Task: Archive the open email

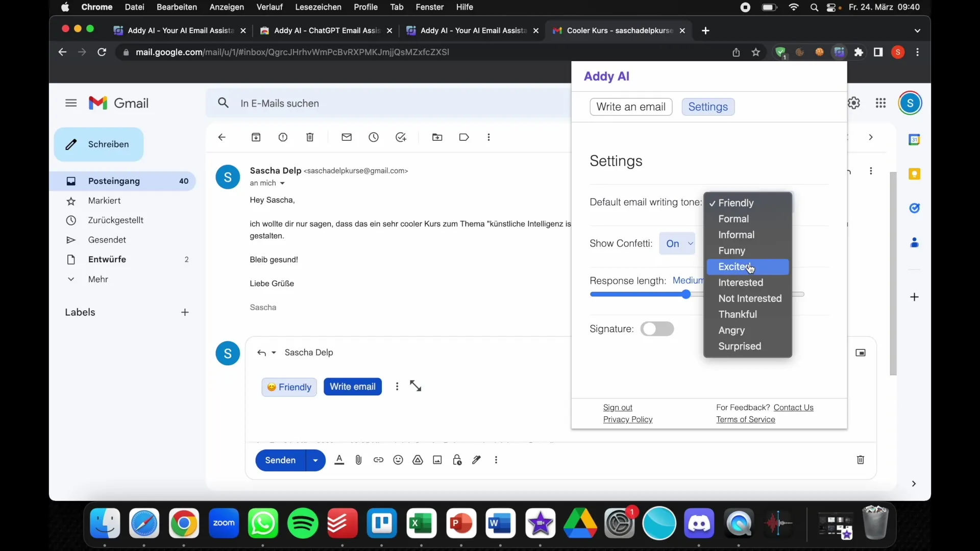Action: point(256,137)
